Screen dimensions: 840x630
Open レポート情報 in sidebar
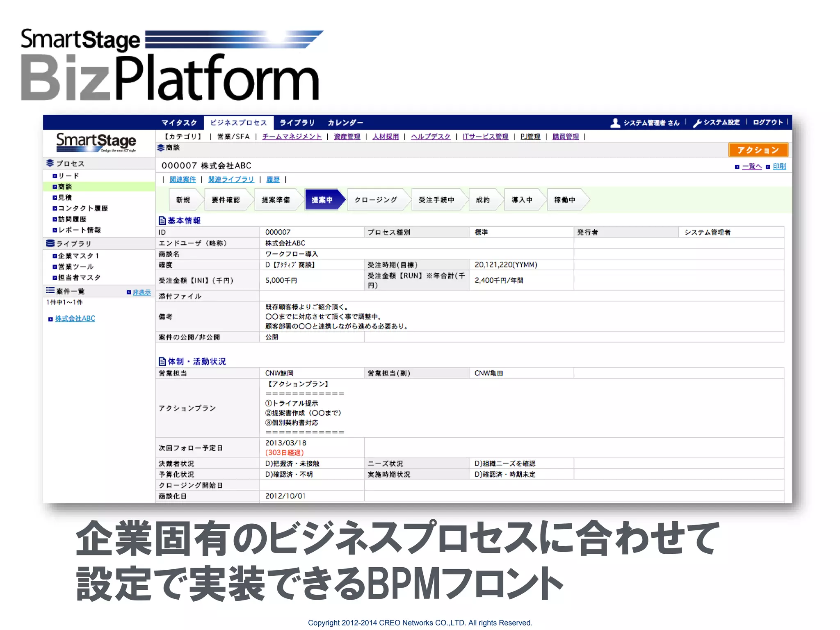pos(80,230)
